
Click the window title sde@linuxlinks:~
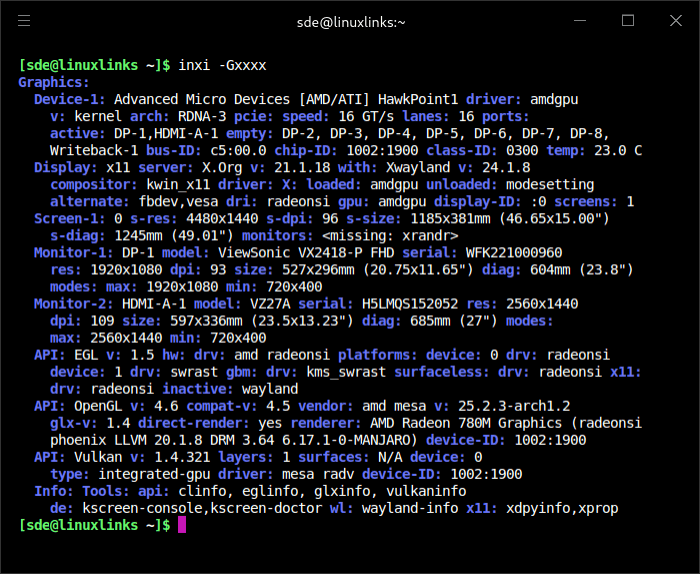pos(349,22)
